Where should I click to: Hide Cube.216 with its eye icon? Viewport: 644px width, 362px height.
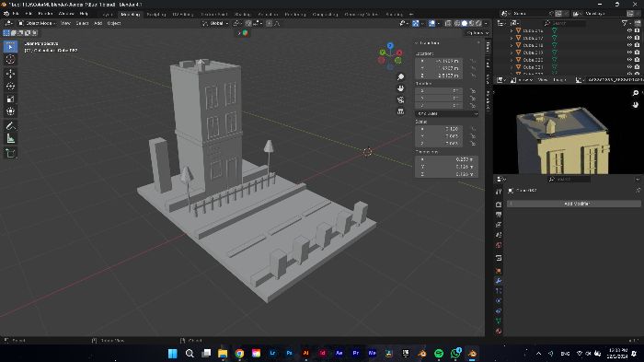(x=629, y=30)
